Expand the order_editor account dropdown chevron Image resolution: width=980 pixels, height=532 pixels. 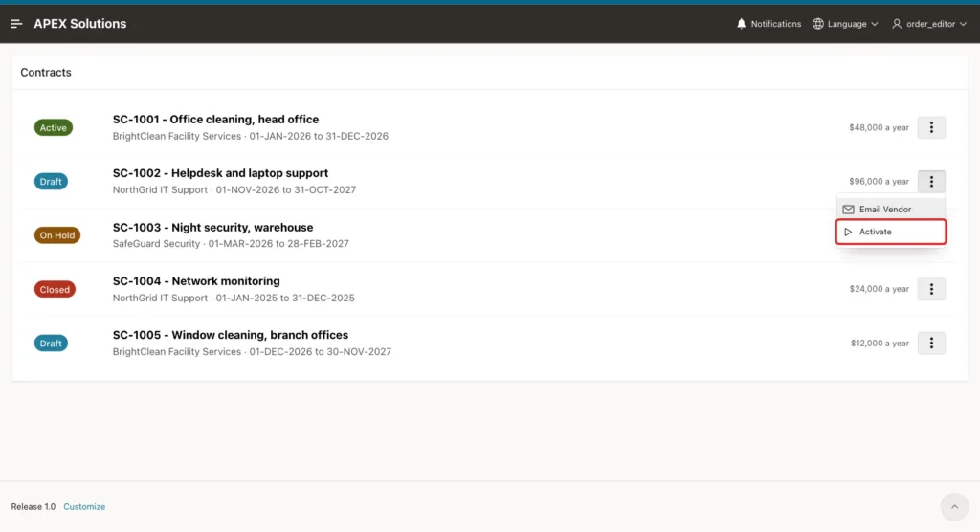click(963, 24)
